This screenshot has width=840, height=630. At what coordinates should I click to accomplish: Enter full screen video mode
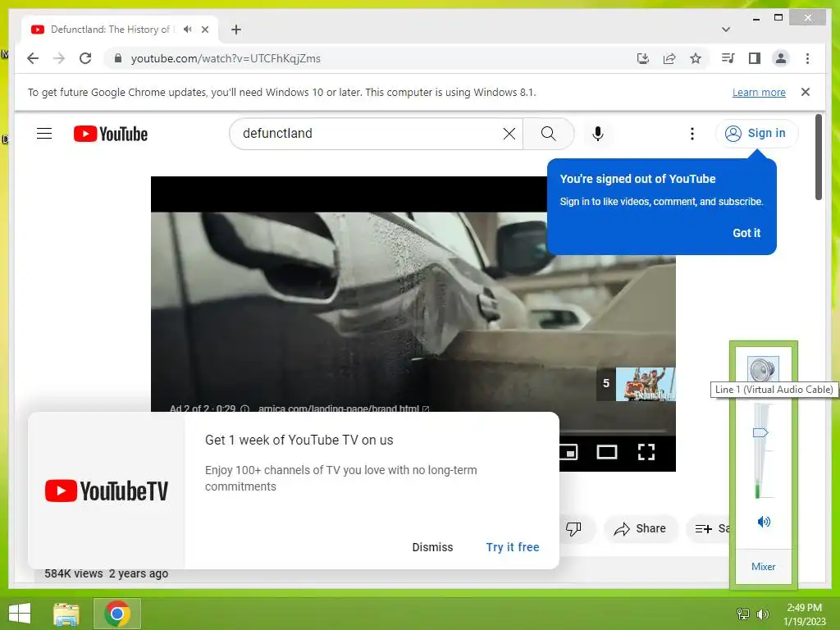(646, 452)
